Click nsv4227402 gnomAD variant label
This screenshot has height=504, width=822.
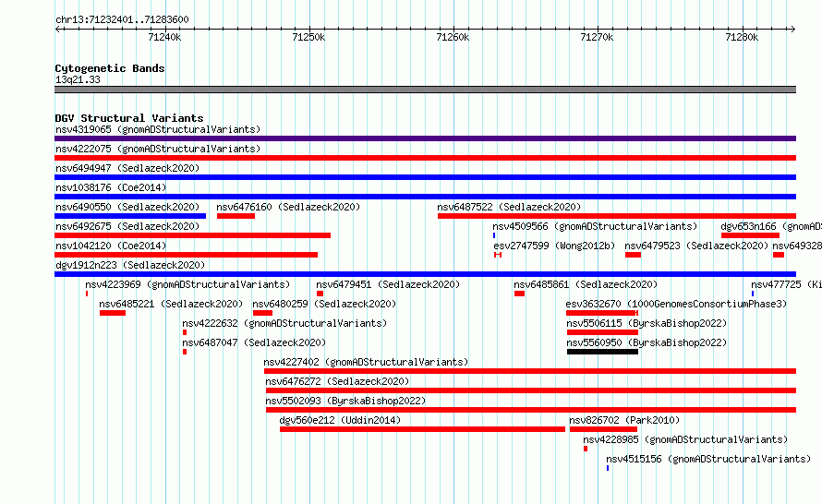[x=366, y=362]
